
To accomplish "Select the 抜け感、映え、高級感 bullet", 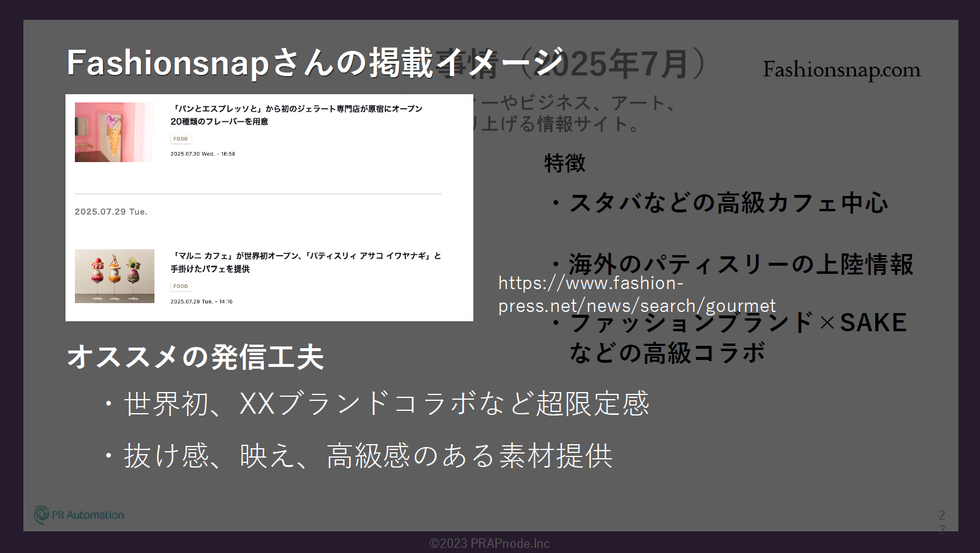I will point(367,456).
